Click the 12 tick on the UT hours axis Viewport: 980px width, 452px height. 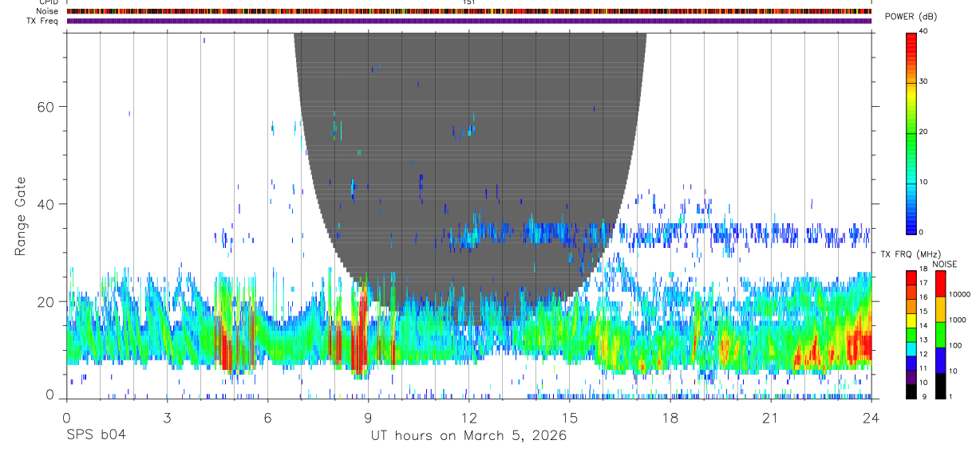[469, 418]
